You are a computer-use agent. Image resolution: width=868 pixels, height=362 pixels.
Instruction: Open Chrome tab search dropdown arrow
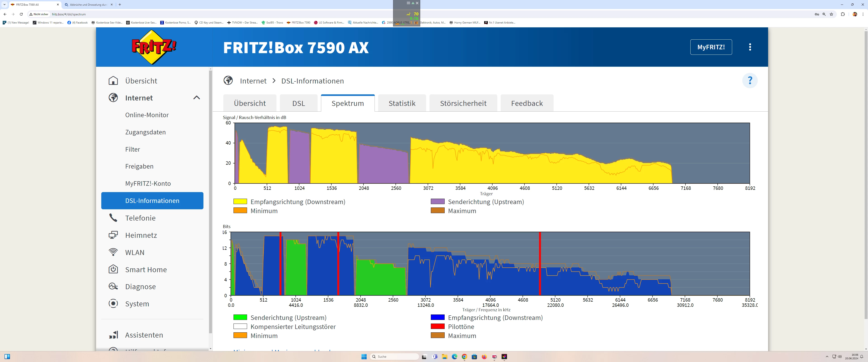(x=4, y=4)
